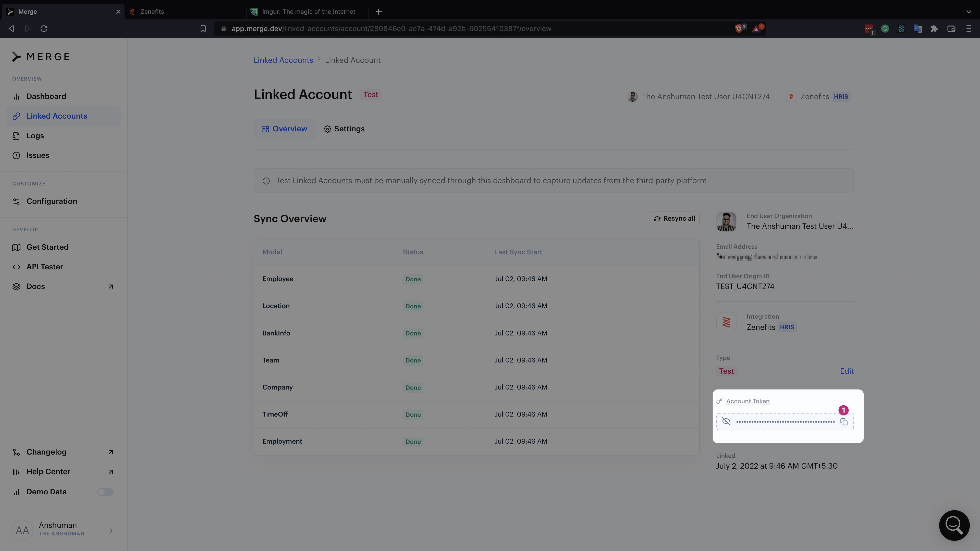Screen dimensions: 980x551
Task: Click the info icon in notice banner
Action: (266, 181)
